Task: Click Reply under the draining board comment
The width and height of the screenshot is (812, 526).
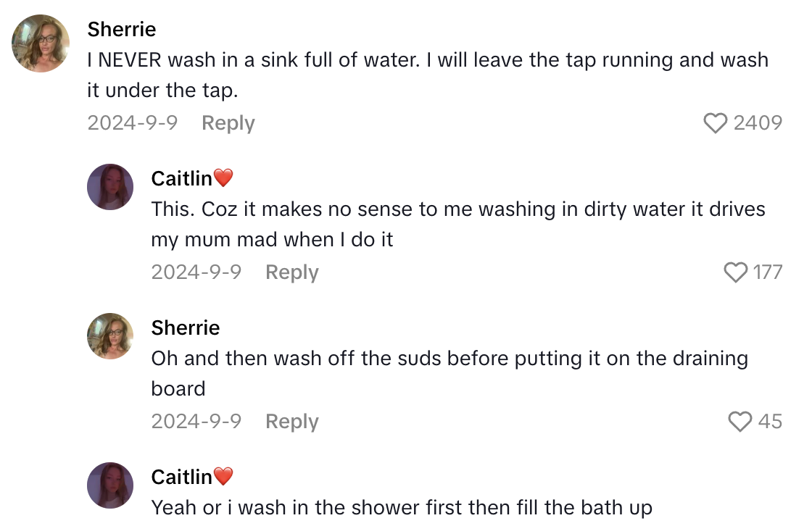Action: click(x=291, y=422)
